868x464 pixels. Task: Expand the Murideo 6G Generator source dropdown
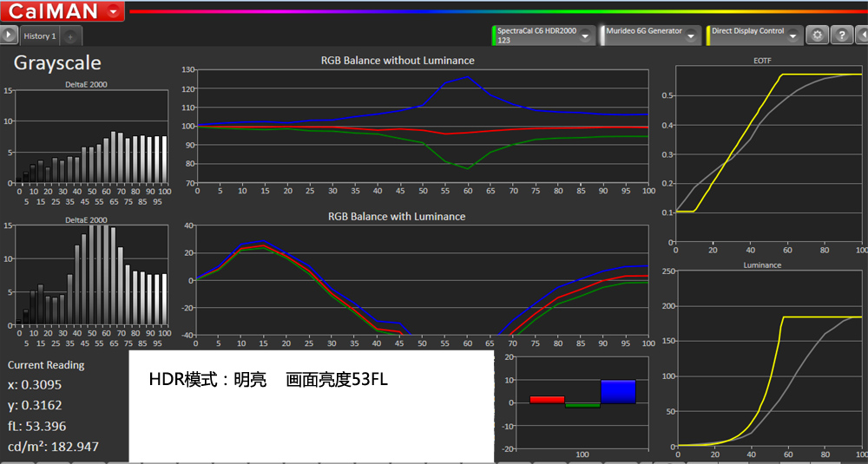pos(690,36)
